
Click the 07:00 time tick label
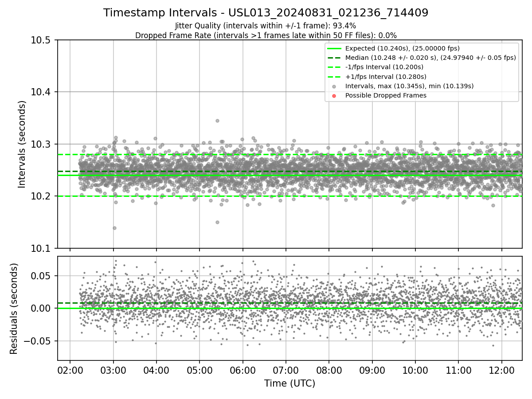[286, 370]
